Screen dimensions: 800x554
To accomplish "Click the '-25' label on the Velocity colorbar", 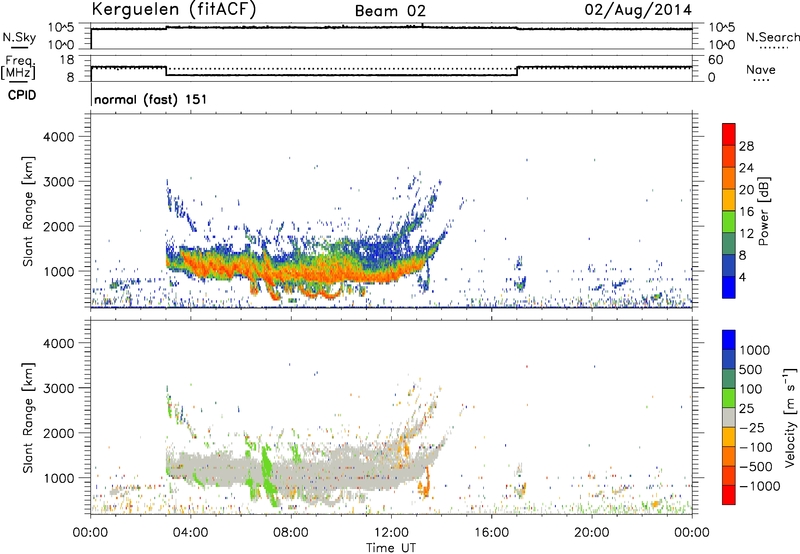I will pyautogui.click(x=752, y=428).
